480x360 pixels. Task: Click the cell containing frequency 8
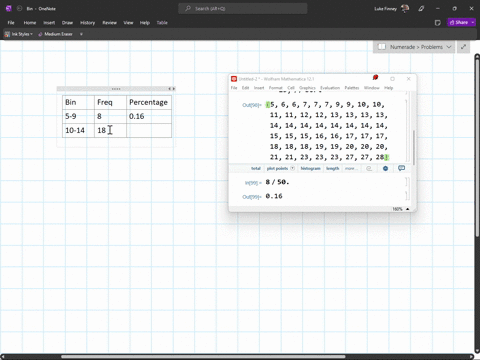(x=110, y=116)
